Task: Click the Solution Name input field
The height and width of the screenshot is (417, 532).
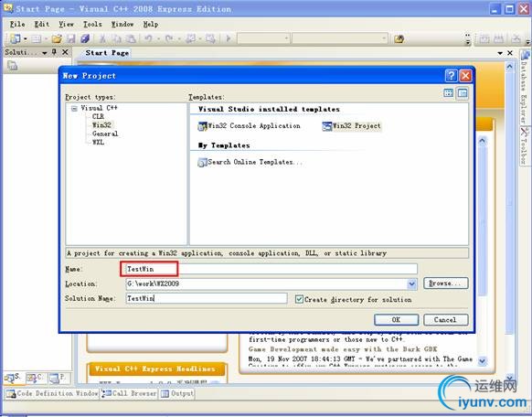Action: pos(207,298)
